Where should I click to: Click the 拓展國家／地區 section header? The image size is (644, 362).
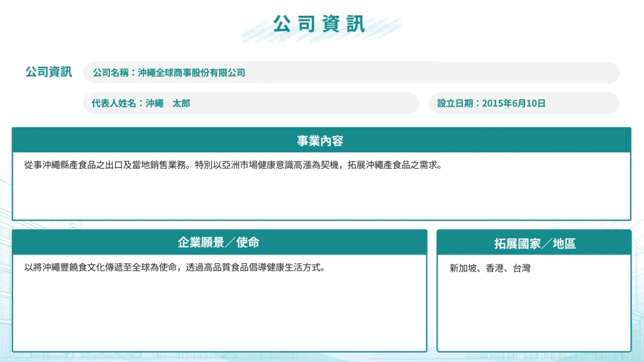pyautogui.click(x=534, y=244)
